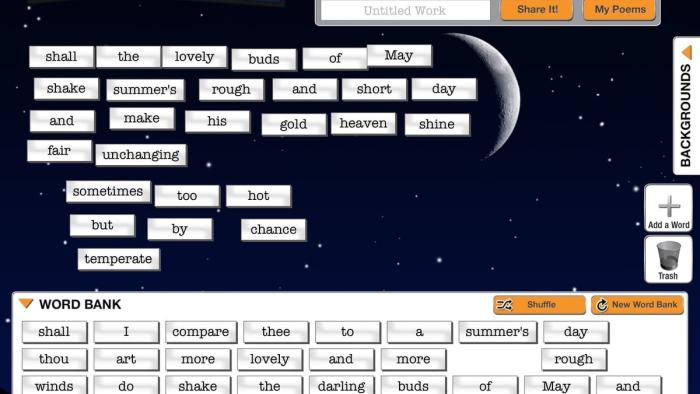
Task: Click the poem's 'buds' tile before 'of'
Action: 264,59
